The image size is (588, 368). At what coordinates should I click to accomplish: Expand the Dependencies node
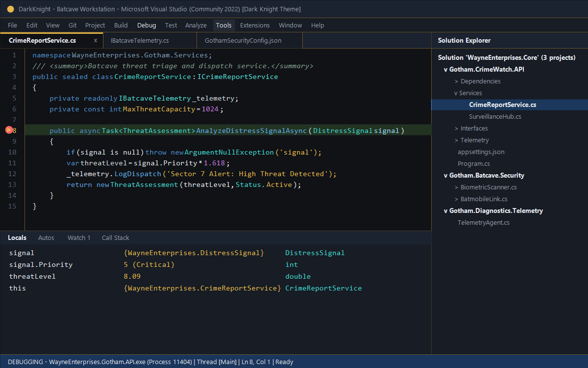[457, 81]
